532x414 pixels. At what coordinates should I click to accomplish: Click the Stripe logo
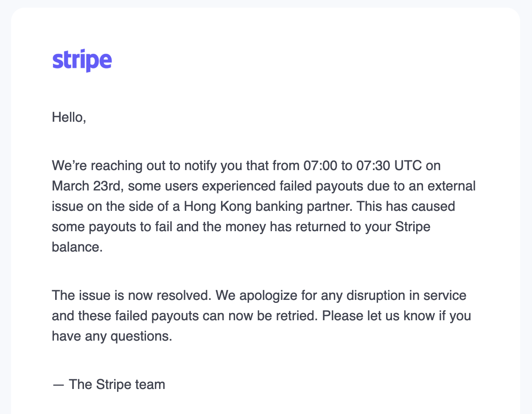coord(82,61)
